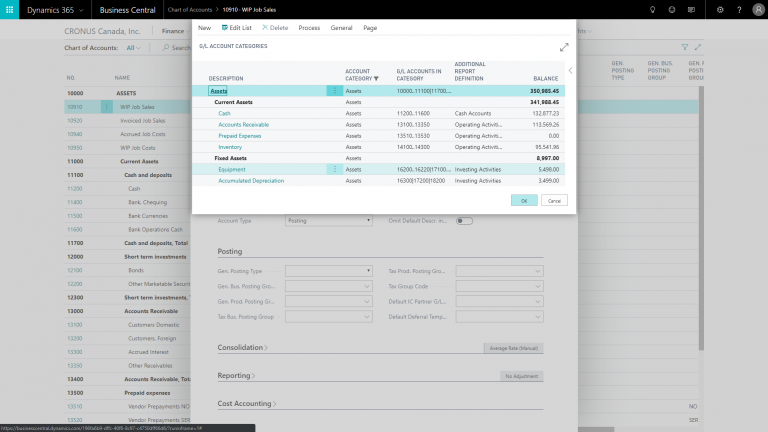Click Balance column header
The image size is (768, 432).
click(546, 78)
